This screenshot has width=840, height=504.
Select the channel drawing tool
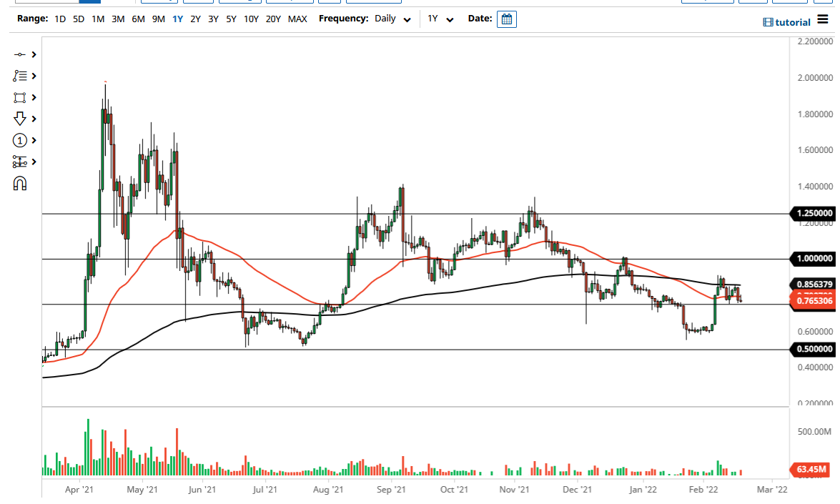click(x=19, y=162)
